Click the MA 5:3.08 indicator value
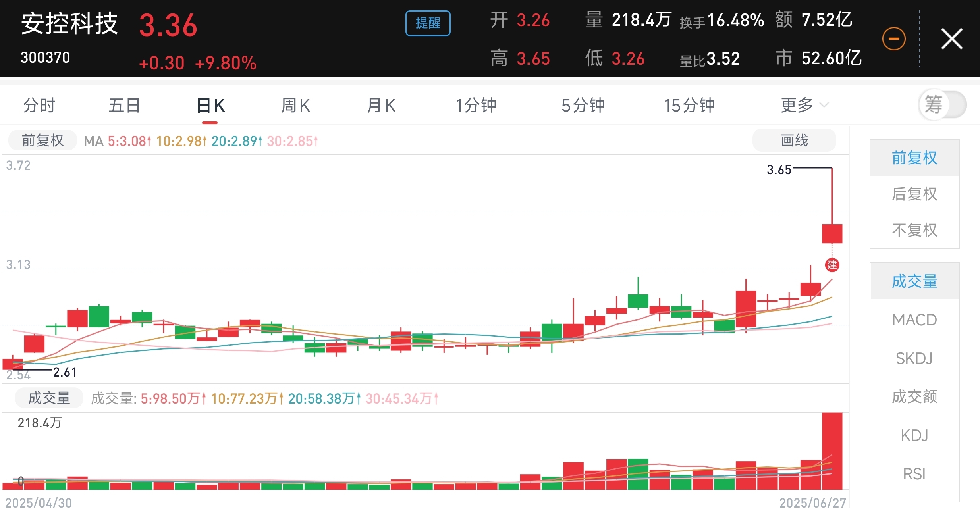Image resolution: width=980 pixels, height=508 pixels. point(129,141)
